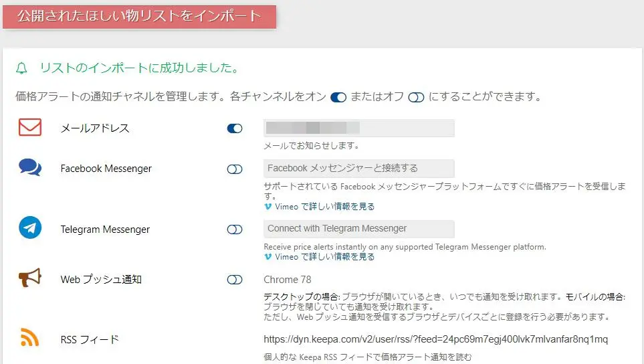644x364 pixels.
Task: Open Vimeo で詳しい情報を見る link for Telegram
Action: pyautogui.click(x=324, y=257)
